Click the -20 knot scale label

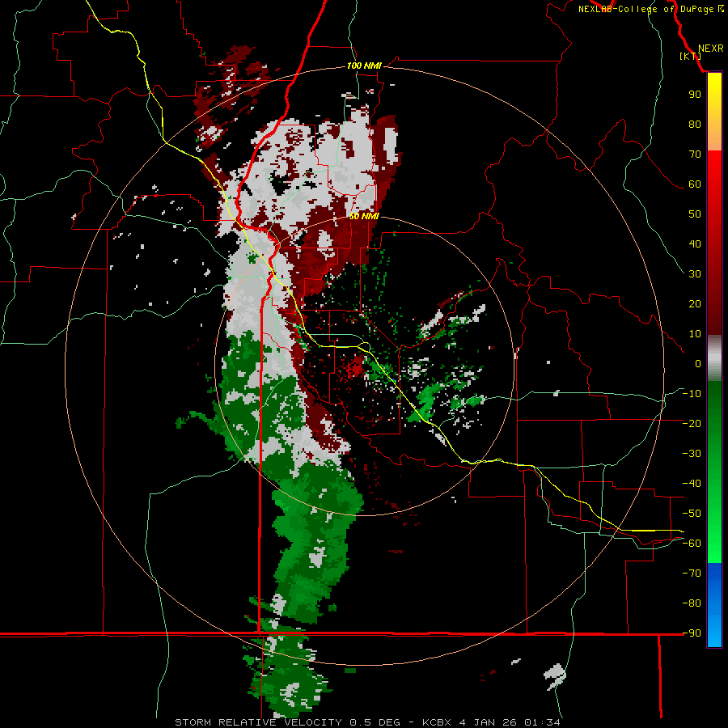(692, 424)
